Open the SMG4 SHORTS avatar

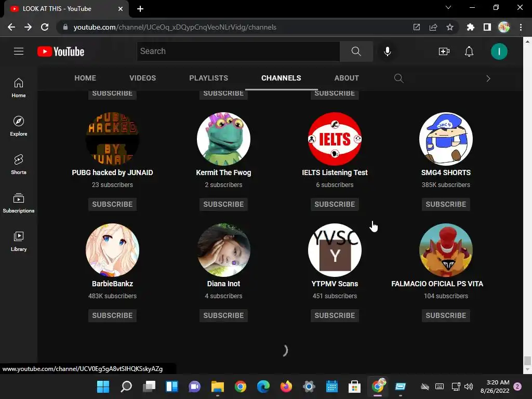pos(446,139)
